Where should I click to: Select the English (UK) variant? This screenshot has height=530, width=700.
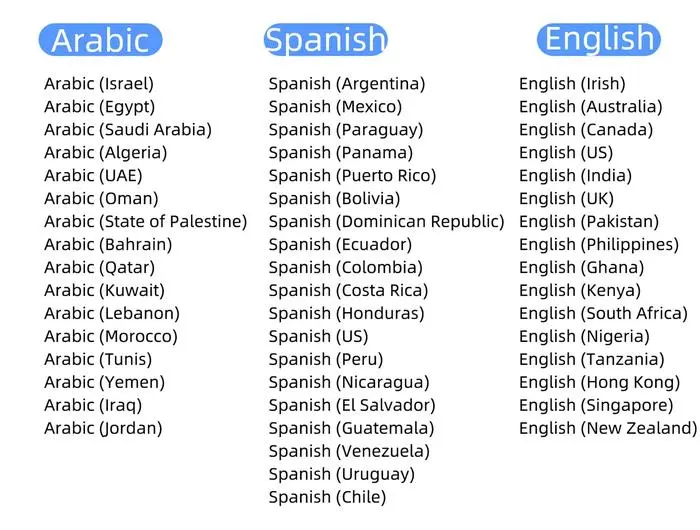click(x=566, y=199)
